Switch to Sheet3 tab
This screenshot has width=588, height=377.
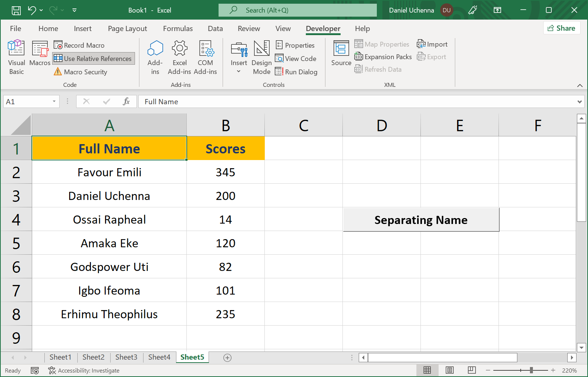(126, 357)
